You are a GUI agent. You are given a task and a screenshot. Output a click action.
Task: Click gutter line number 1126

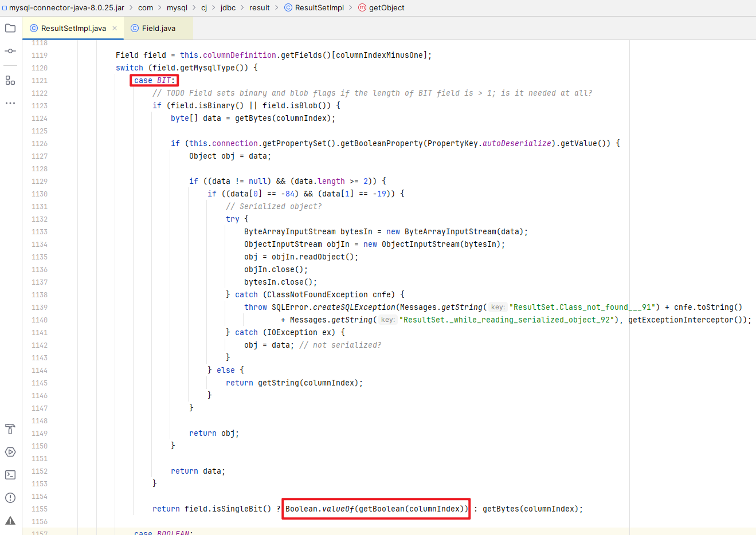click(x=40, y=144)
